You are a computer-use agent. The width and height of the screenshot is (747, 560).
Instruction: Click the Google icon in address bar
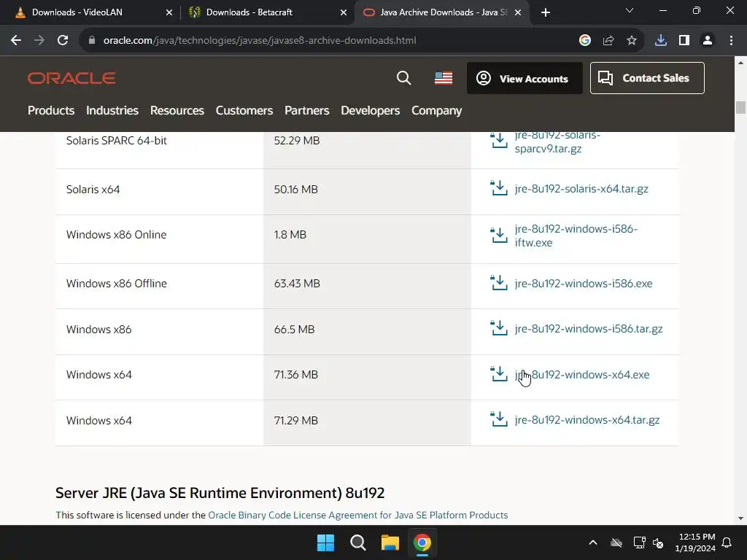[585, 41]
